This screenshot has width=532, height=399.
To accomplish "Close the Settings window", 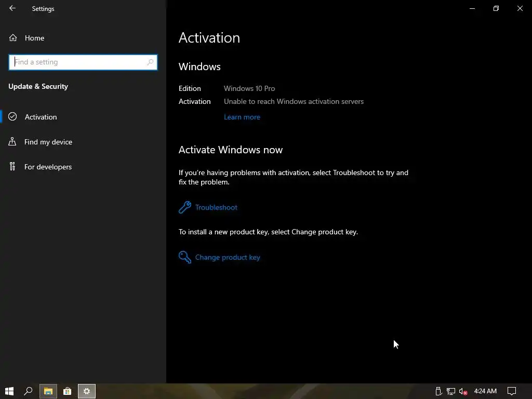I will (520, 8).
